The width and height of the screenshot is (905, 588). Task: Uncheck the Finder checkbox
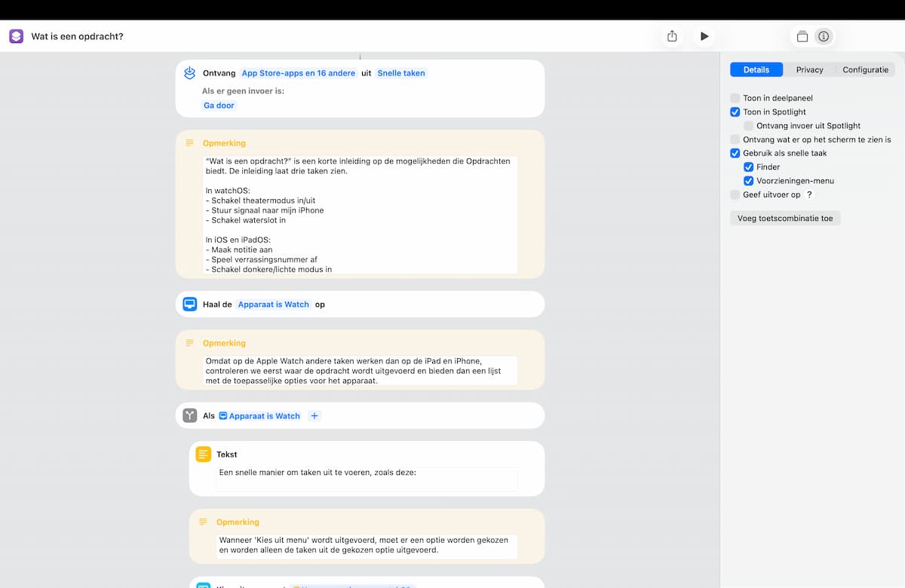coord(749,167)
